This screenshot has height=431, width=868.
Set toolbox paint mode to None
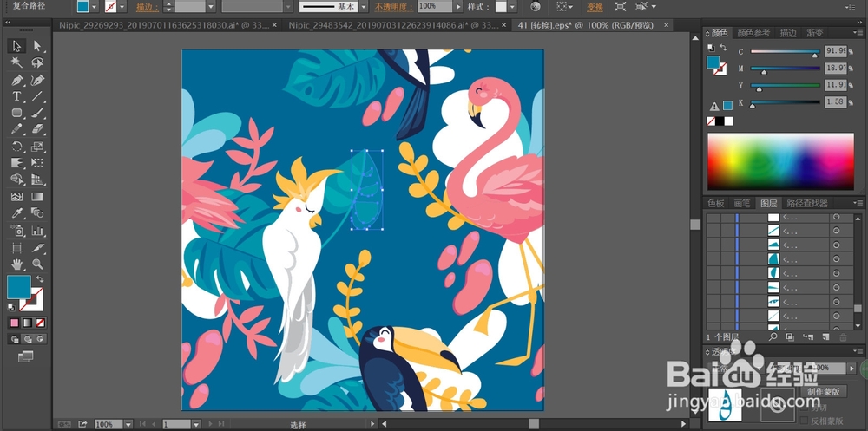[41, 323]
